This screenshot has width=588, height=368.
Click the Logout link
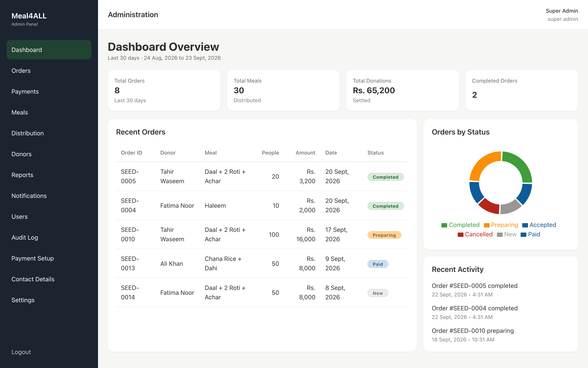click(21, 352)
